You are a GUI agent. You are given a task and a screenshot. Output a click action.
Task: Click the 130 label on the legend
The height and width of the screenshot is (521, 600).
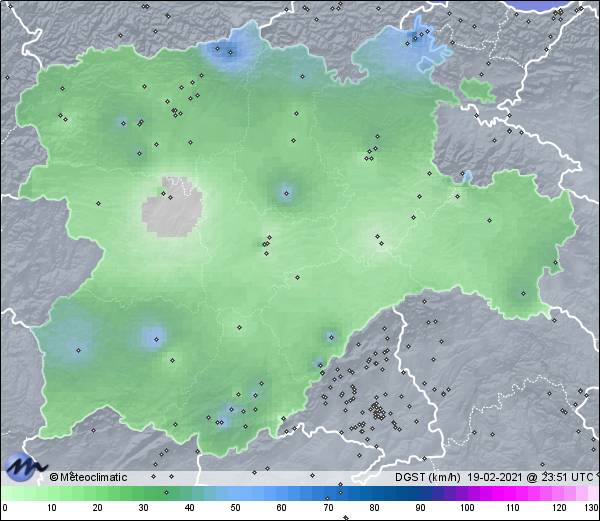[x=592, y=508]
